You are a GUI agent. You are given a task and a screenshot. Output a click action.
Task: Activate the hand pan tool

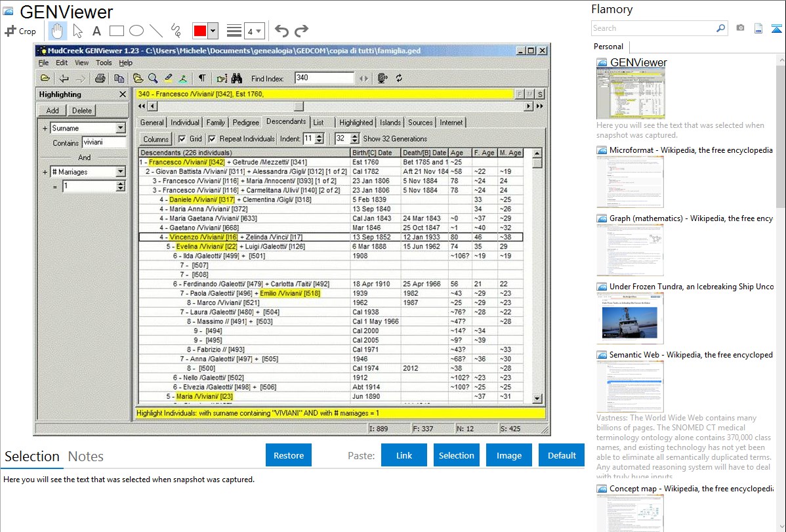click(57, 31)
